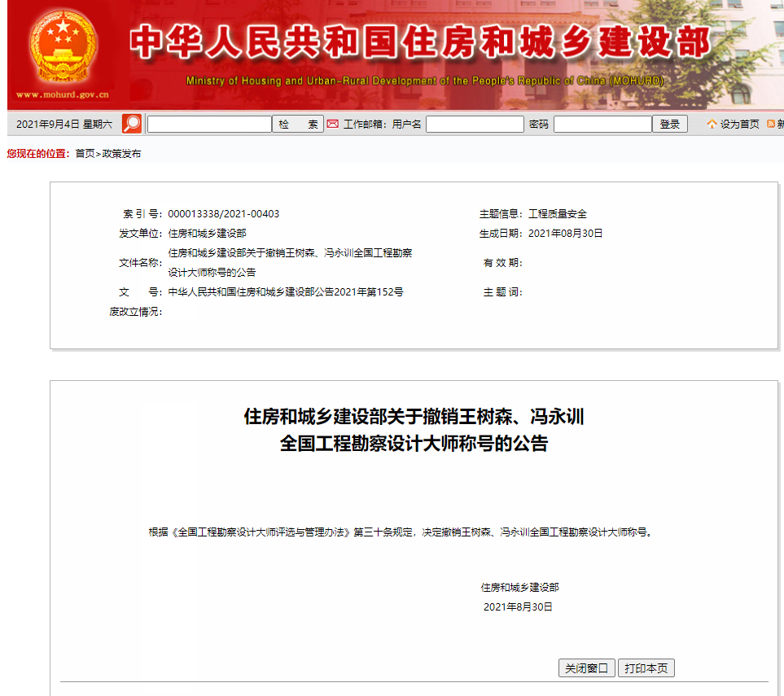Click the 设为首页 link
Image resolution: width=784 pixels, height=696 pixels.
739,125
